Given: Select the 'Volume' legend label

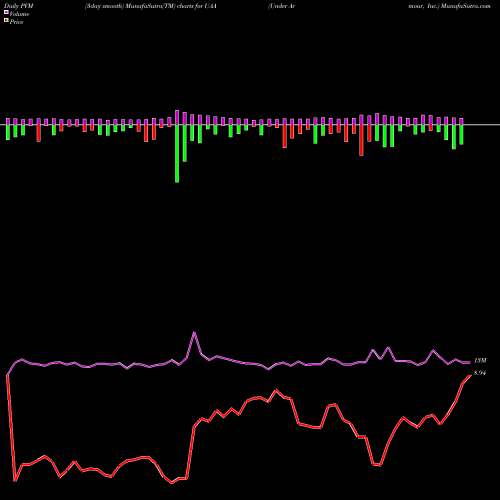Looking at the screenshot, I should tap(19, 14).
